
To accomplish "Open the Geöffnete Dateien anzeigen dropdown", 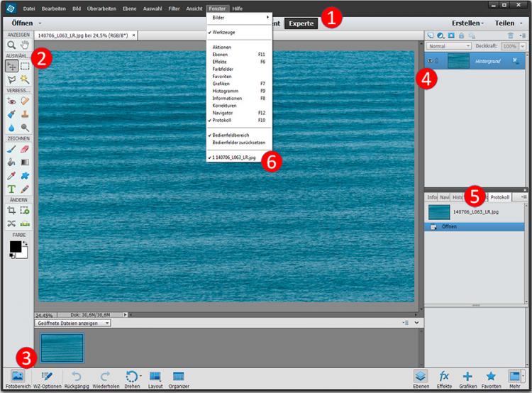I will tap(73, 323).
